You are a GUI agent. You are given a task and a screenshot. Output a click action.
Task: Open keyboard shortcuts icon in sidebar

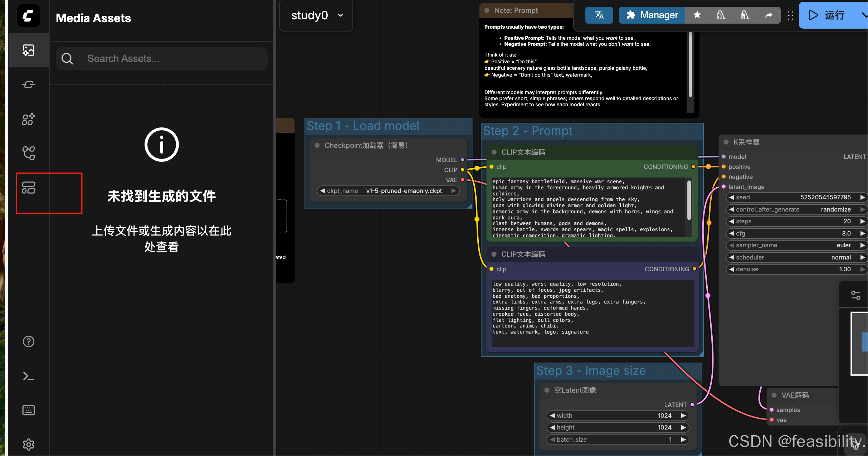(28, 410)
